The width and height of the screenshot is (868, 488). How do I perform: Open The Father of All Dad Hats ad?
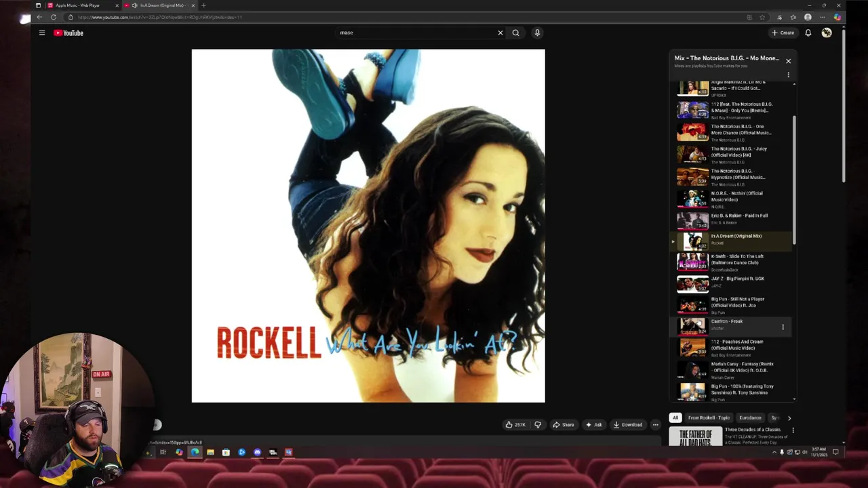(x=696, y=436)
